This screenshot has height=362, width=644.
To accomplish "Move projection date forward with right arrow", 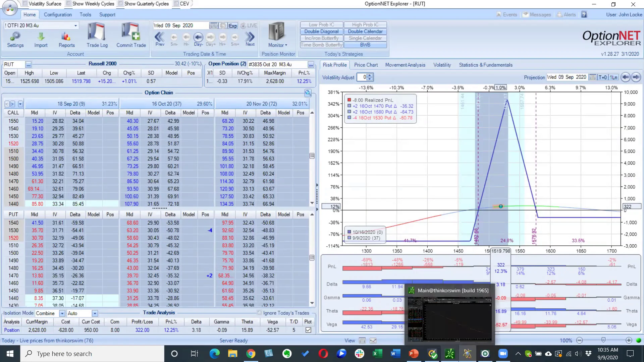I will [636, 77].
